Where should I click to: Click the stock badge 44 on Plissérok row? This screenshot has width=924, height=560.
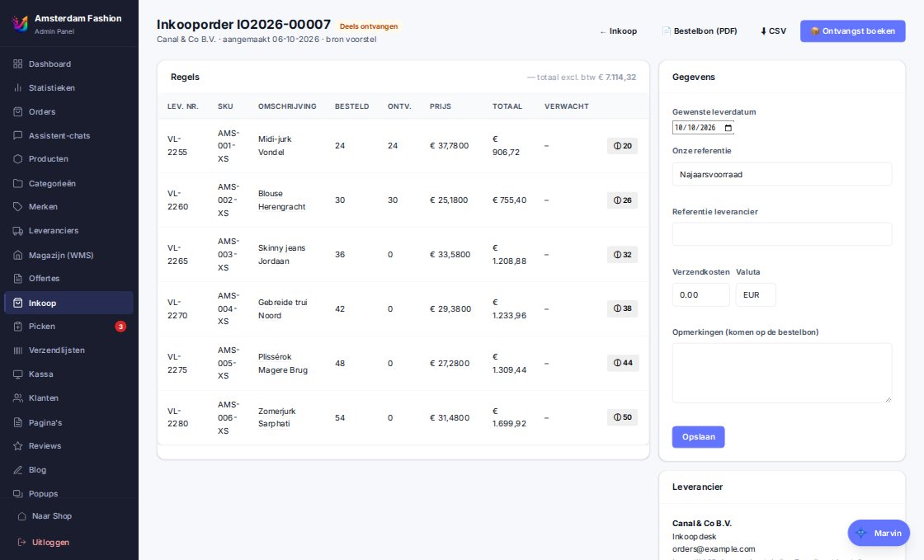[623, 363]
